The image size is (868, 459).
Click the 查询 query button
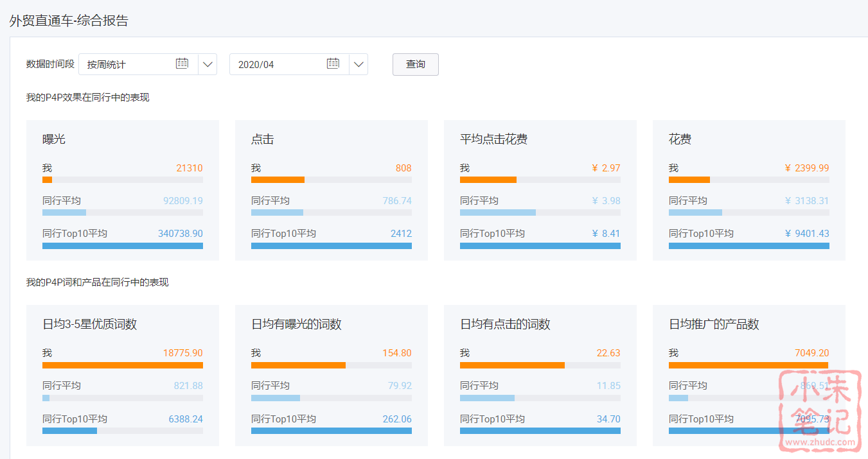(x=415, y=64)
